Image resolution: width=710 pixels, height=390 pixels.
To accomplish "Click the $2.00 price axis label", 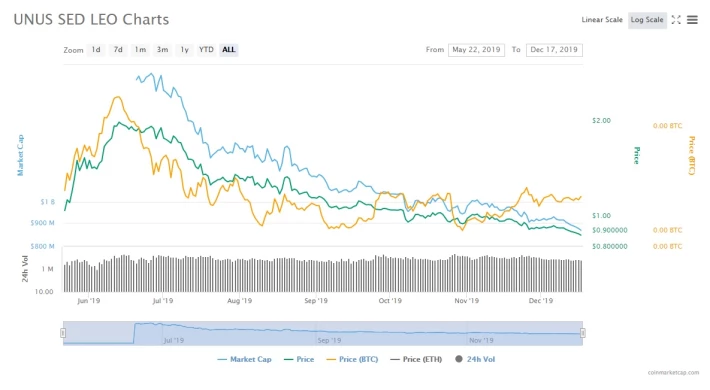I will point(601,120).
